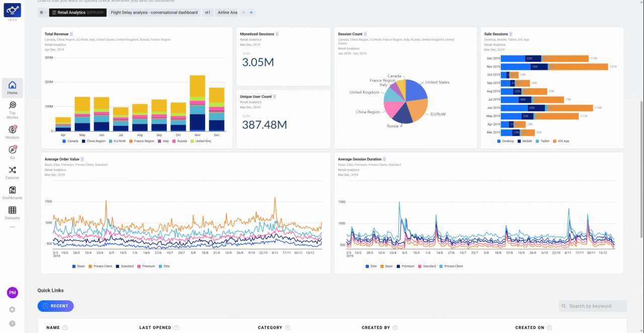Click info icon beside Session Count

click(x=365, y=34)
